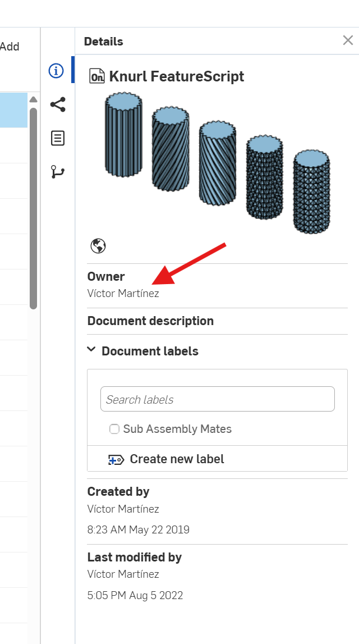This screenshot has width=359, height=644.
Task: Click the public globe icon
Action: point(98,246)
